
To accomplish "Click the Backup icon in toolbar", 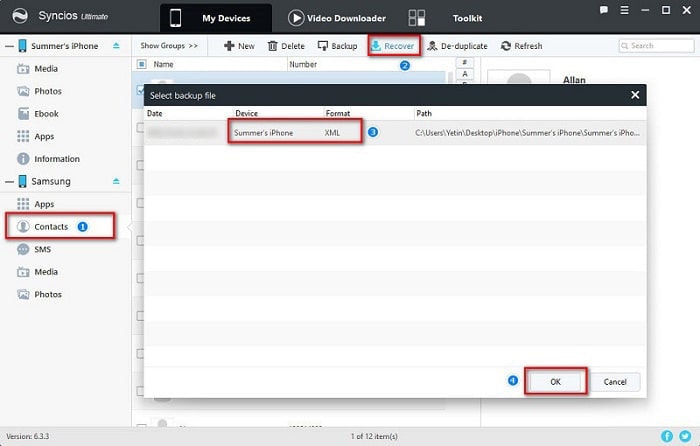I will tap(323, 46).
